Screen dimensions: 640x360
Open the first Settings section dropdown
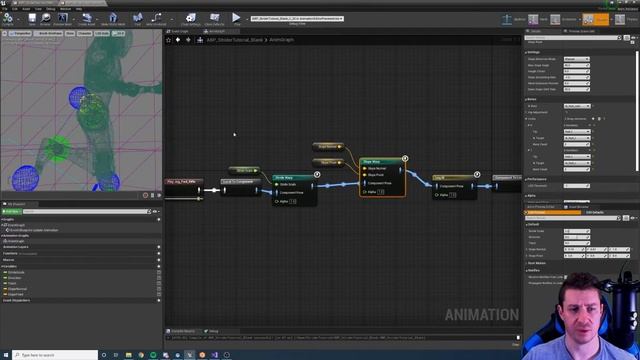point(577,59)
